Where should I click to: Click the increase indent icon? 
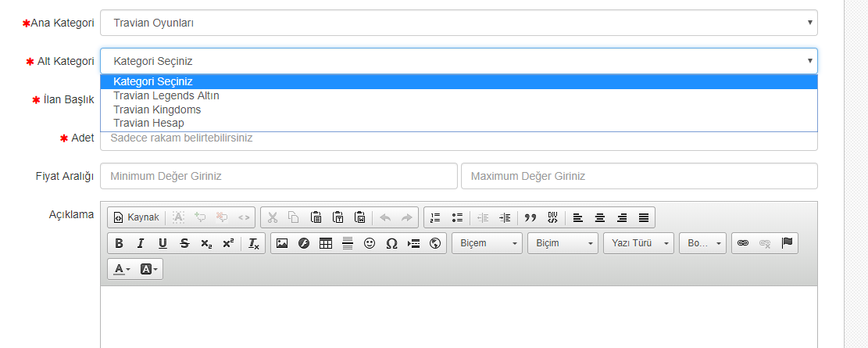click(504, 217)
